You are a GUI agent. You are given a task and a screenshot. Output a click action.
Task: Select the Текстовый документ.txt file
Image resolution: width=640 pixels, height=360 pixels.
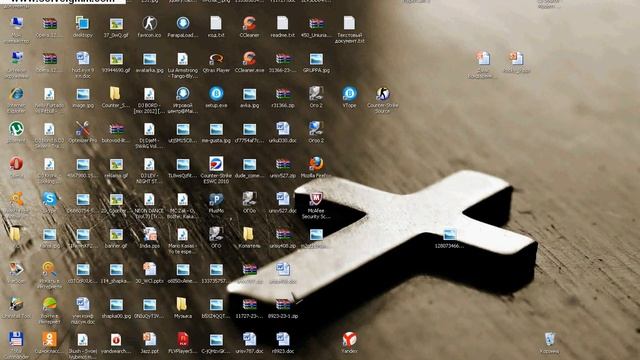coord(349,24)
